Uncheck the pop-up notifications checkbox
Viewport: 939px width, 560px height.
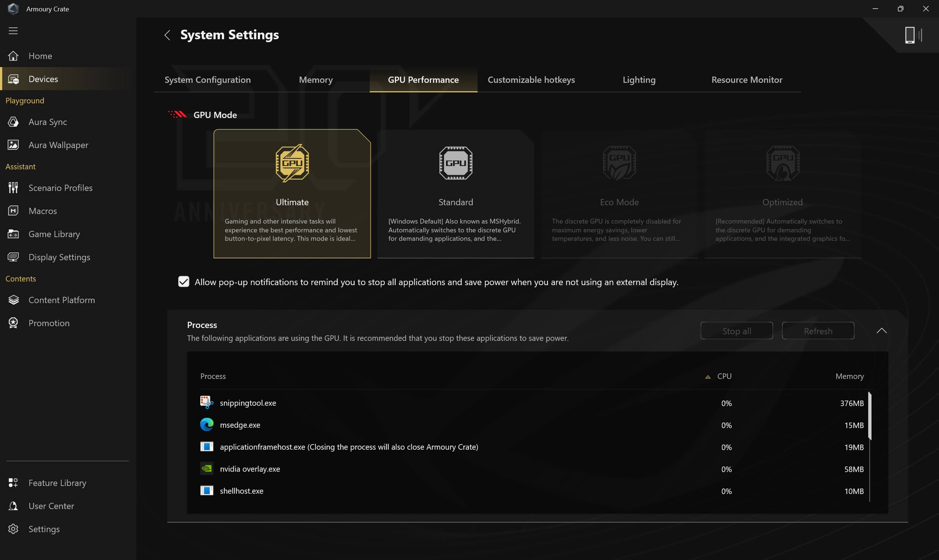pyautogui.click(x=183, y=281)
